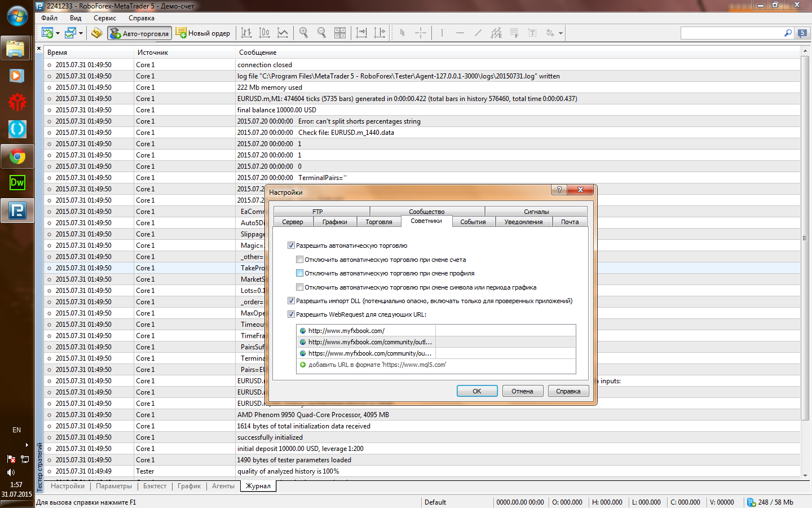
Task: Click OK in the Настройки dialog
Action: (x=477, y=391)
